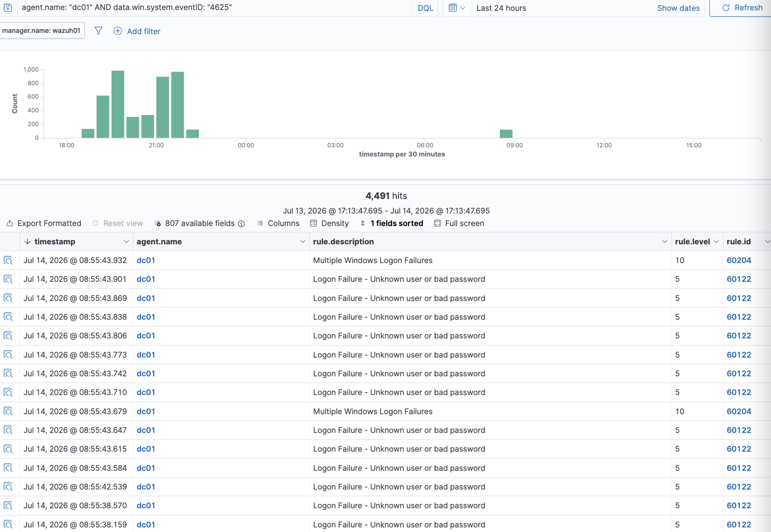771x532 pixels.
Task: Click into the query search bar
Action: click(x=214, y=7)
